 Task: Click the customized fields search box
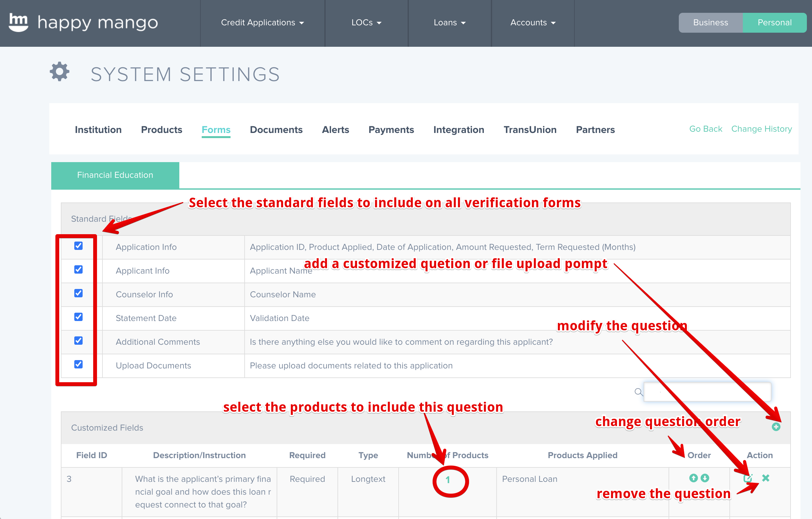707,392
